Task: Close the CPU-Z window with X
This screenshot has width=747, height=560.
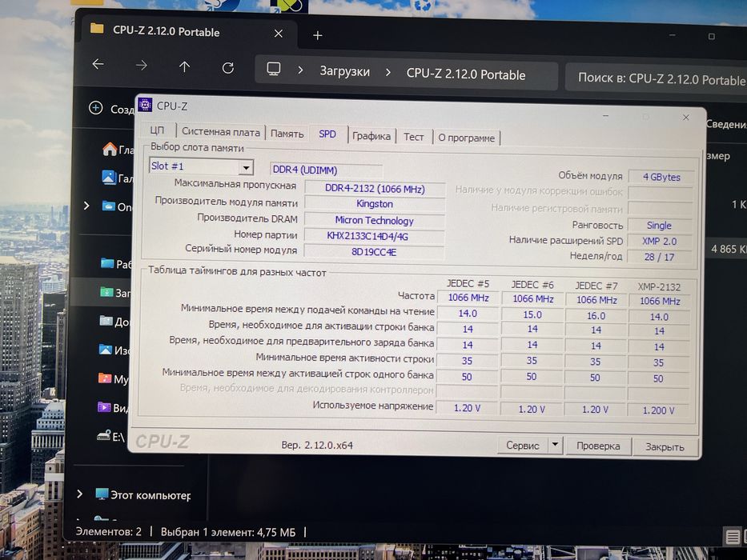Action: tap(686, 117)
